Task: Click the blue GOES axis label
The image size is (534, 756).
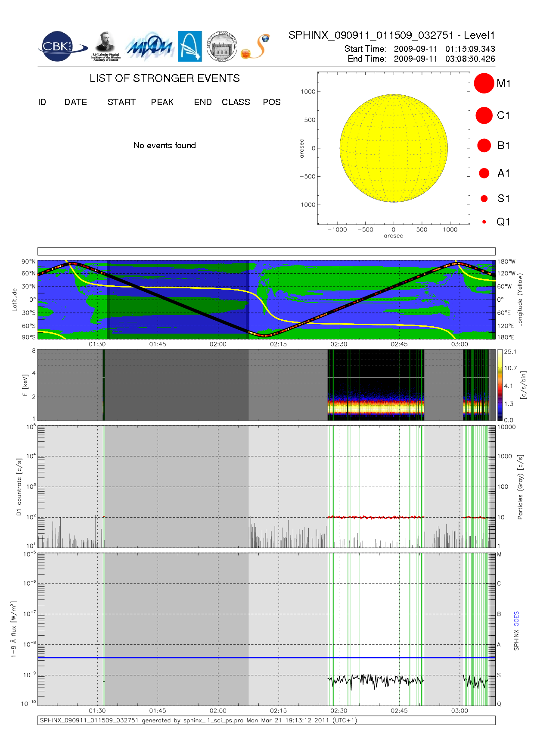Action: coord(516,619)
